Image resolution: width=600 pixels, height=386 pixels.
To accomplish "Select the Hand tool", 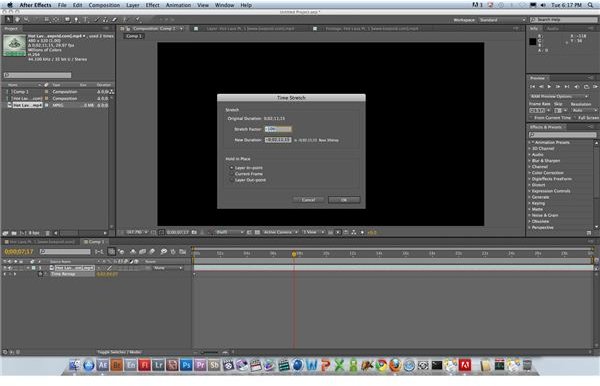I will 17,20.
